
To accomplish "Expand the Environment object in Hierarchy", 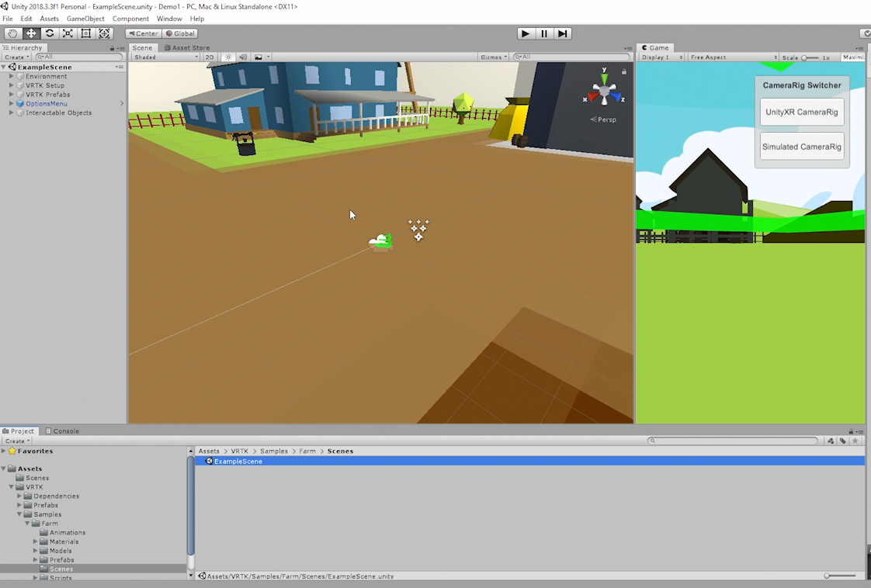I will [x=11, y=76].
